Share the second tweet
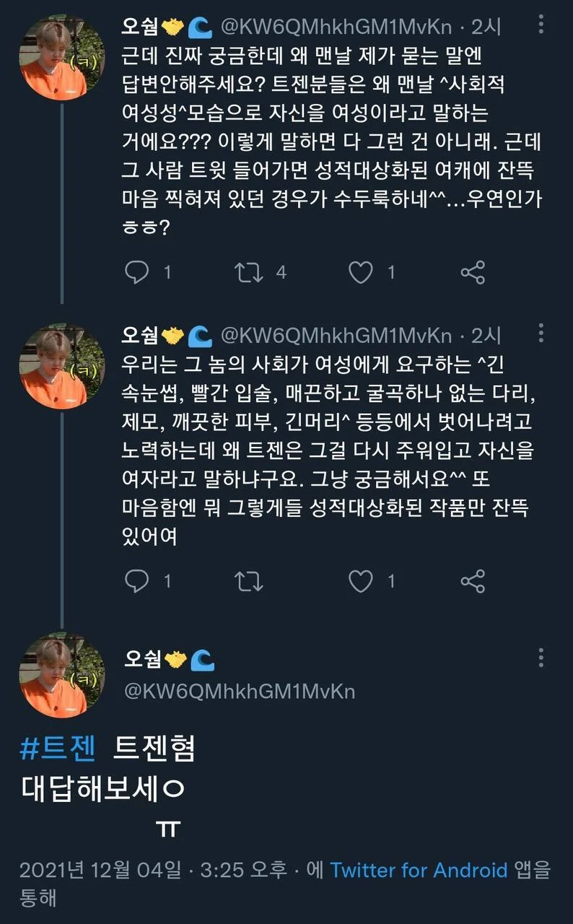573x924 pixels. pyautogui.click(x=473, y=581)
